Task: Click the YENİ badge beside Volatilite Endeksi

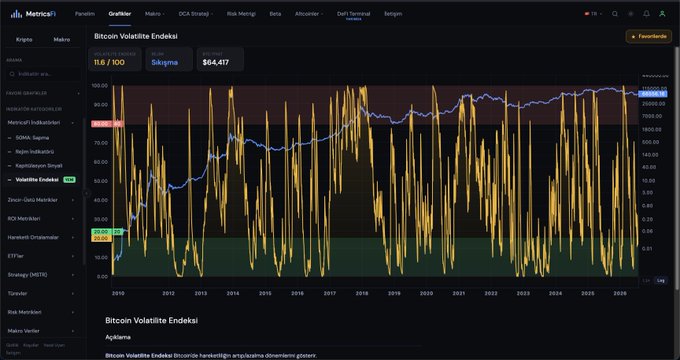Action: pyautogui.click(x=69, y=180)
